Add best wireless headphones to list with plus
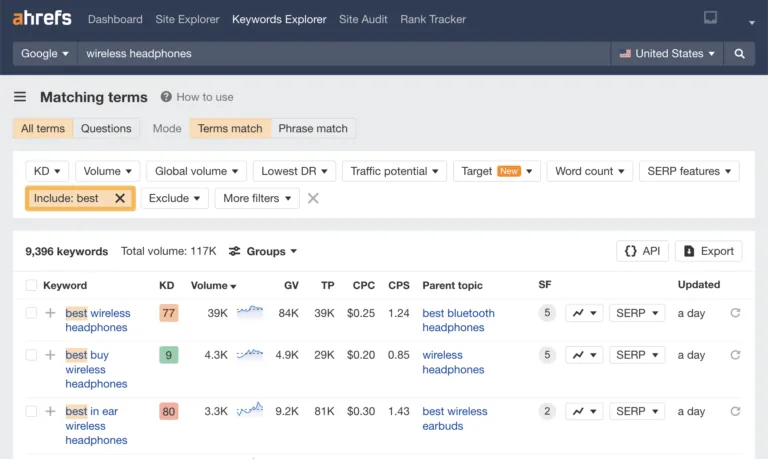Image resolution: width=768 pixels, height=459 pixels. coord(50,313)
